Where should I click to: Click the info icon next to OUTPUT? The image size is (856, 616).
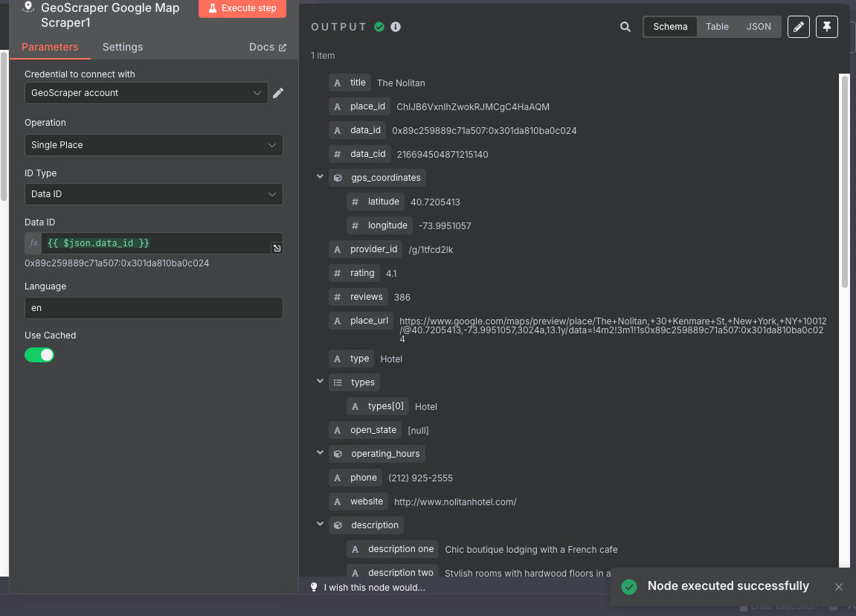pyautogui.click(x=396, y=27)
